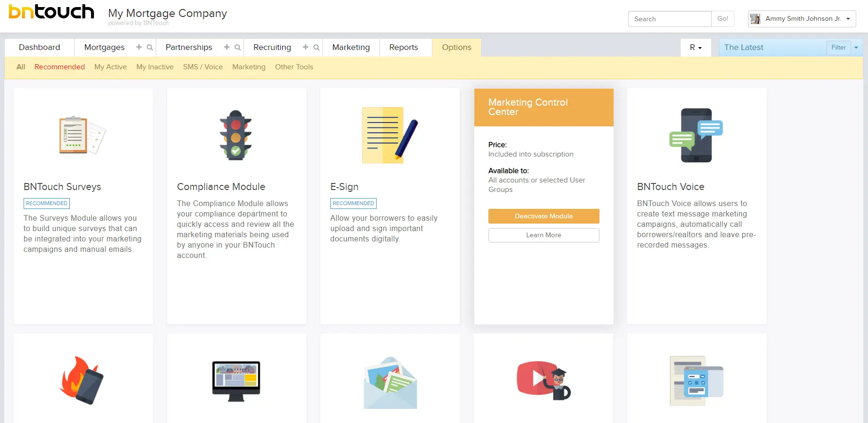
Task: Click the computer monitor website icon
Action: click(236, 381)
